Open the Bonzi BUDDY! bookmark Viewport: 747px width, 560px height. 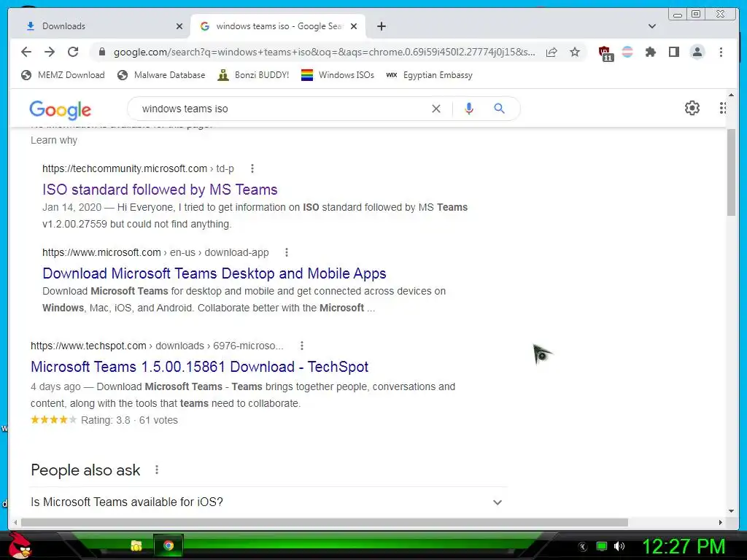pyautogui.click(x=253, y=75)
